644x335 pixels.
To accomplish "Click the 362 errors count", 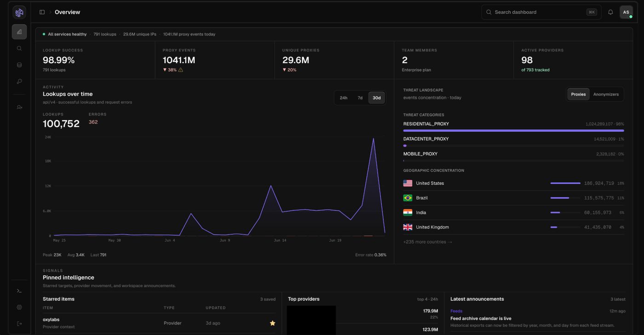I will pyautogui.click(x=93, y=122).
